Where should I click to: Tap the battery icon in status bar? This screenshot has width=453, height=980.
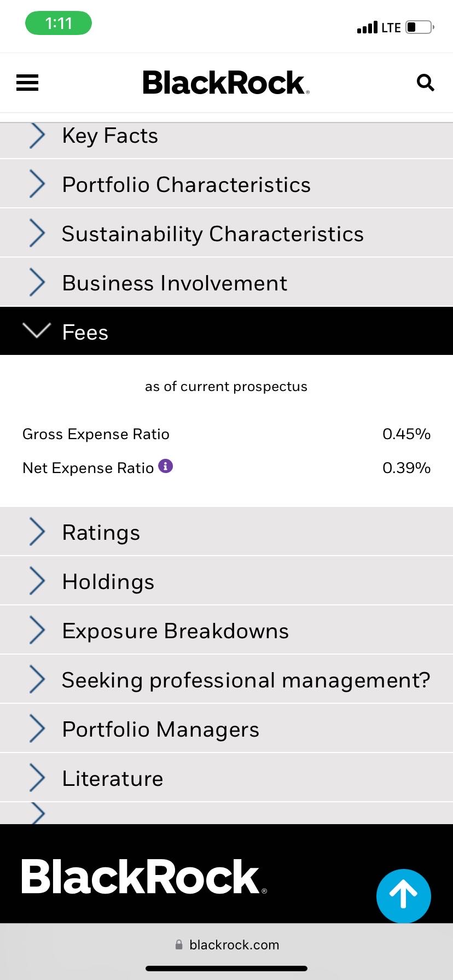point(420,27)
